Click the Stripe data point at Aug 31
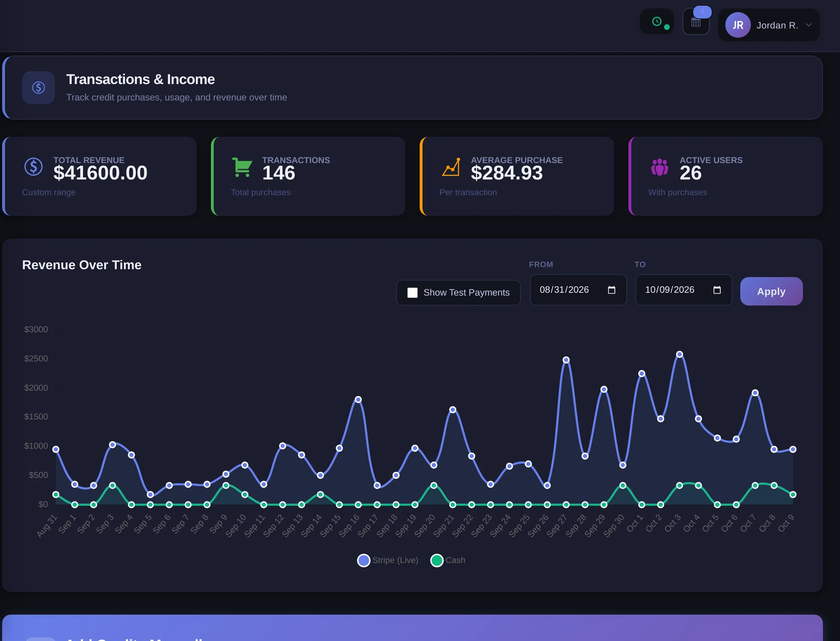 (56, 449)
